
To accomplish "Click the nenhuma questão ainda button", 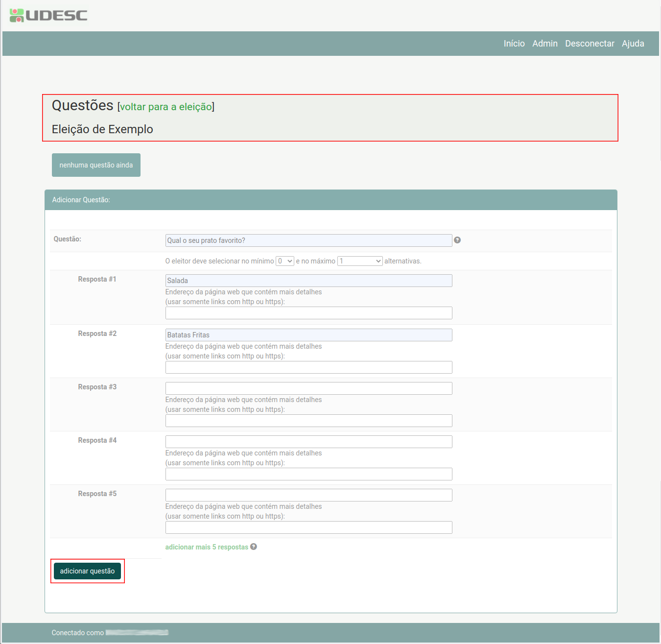I will [x=96, y=165].
